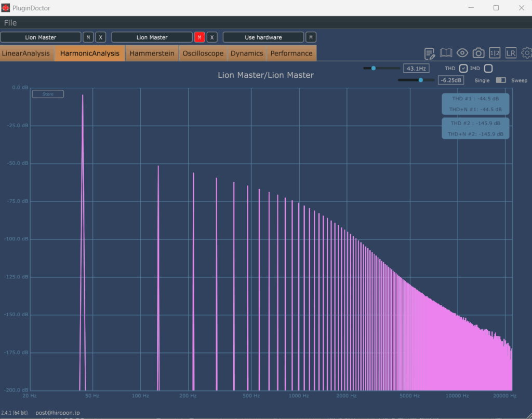Uncheck the THD checkbox
Image resolution: width=532 pixels, height=419 pixels.
click(x=463, y=68)
